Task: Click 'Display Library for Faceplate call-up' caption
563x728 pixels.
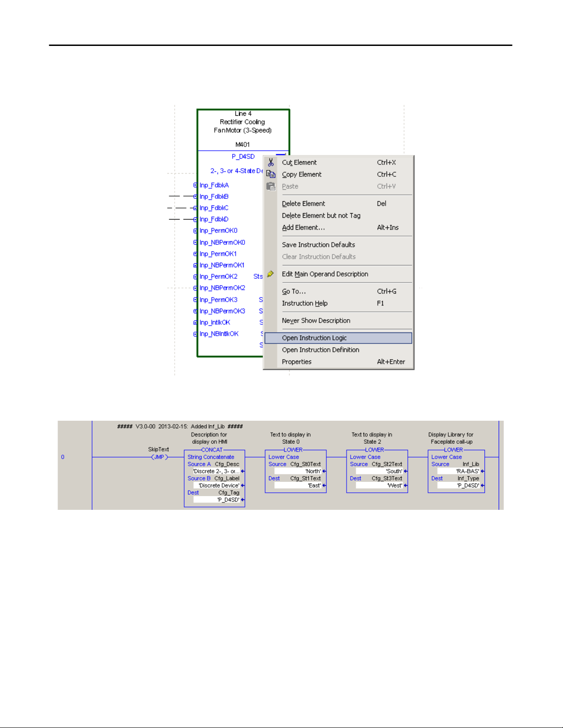Action: [451, 438]
